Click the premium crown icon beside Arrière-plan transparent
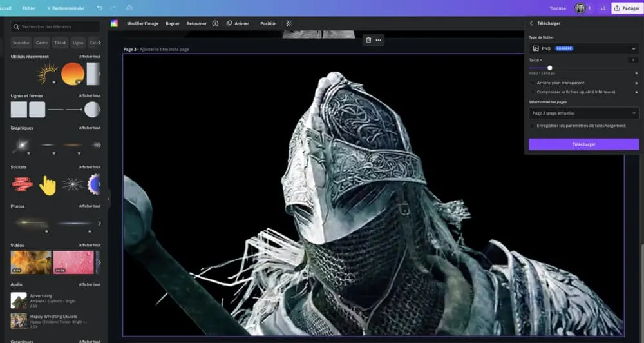644x343 pixels. pos(636,83)
